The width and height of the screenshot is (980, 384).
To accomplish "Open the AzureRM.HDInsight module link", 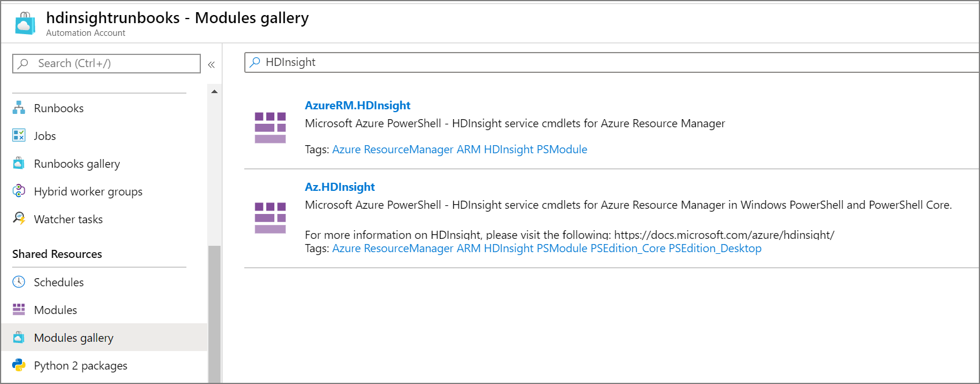I will [357, 105].
